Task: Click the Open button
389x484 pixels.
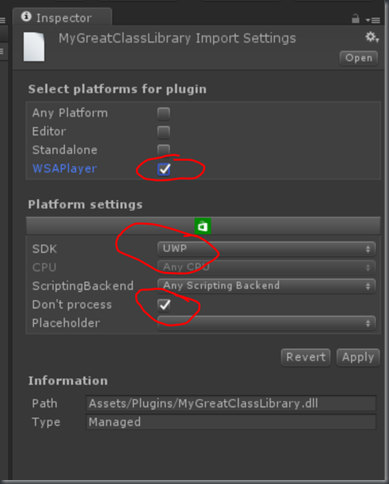Action: point(359,58)
